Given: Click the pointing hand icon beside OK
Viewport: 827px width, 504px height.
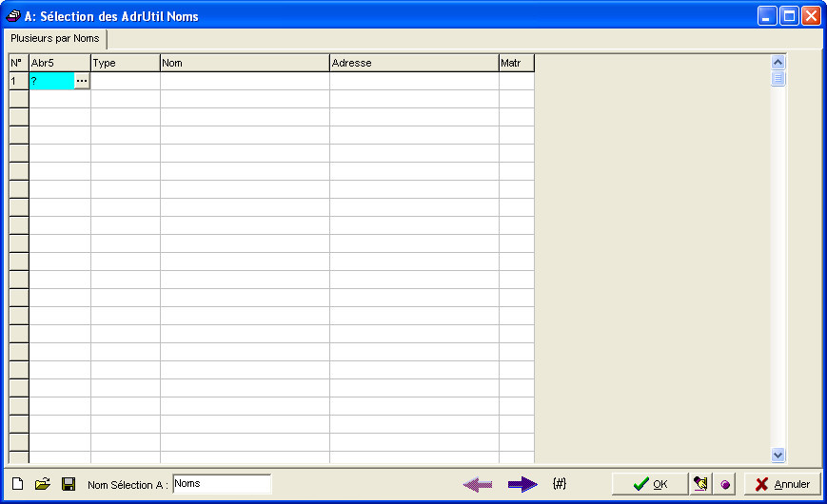Looking at the screenshot, I should pos(700,483).
